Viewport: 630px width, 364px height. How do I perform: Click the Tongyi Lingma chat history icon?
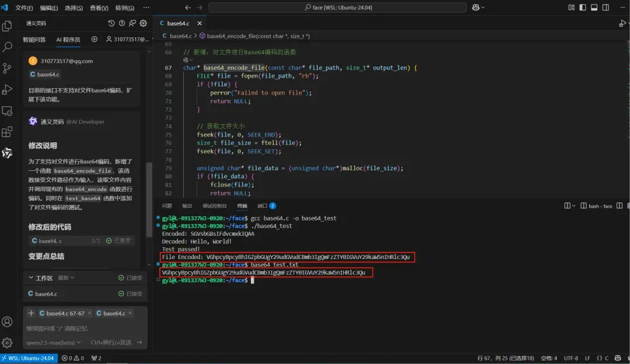pos(111,23)
